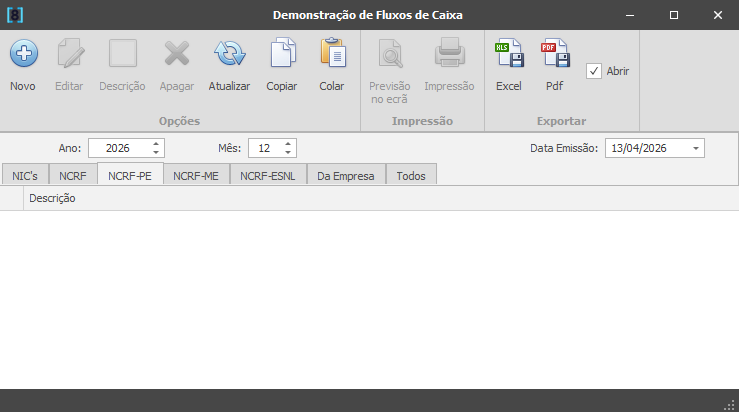Toggle the Abrir checkbox
Screen dimensions: 739x412
[x=594, y=71]
